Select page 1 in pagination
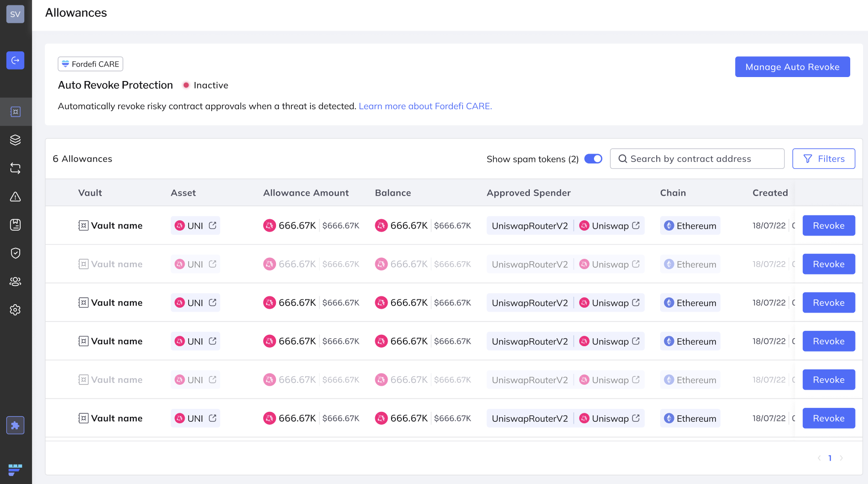Screen dimensions: 868x484 point(830,458)
